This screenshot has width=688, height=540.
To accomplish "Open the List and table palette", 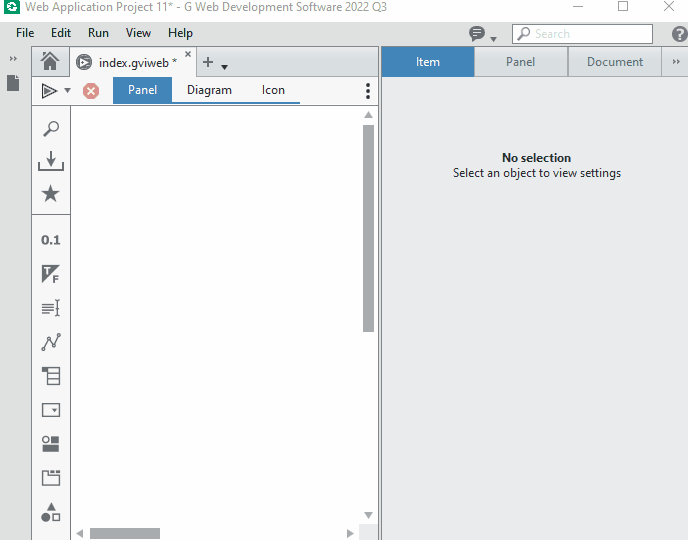I will pyautogui.click(x=51, y=376).
